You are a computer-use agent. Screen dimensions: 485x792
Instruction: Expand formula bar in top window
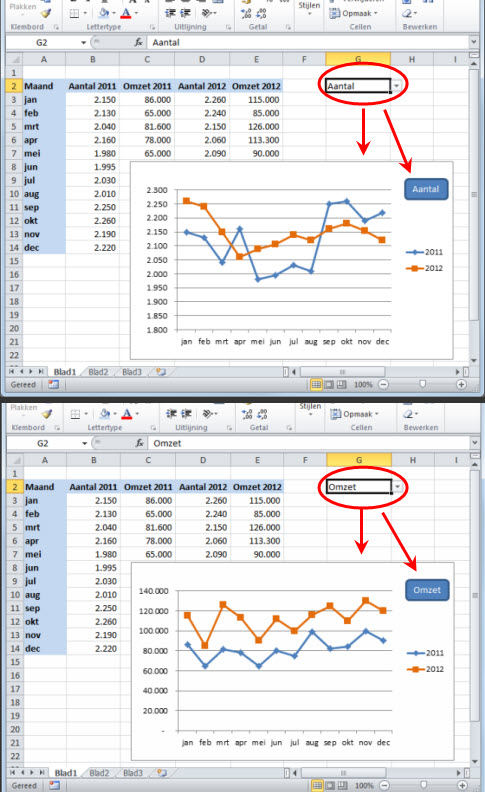click(x=473, y=42)
